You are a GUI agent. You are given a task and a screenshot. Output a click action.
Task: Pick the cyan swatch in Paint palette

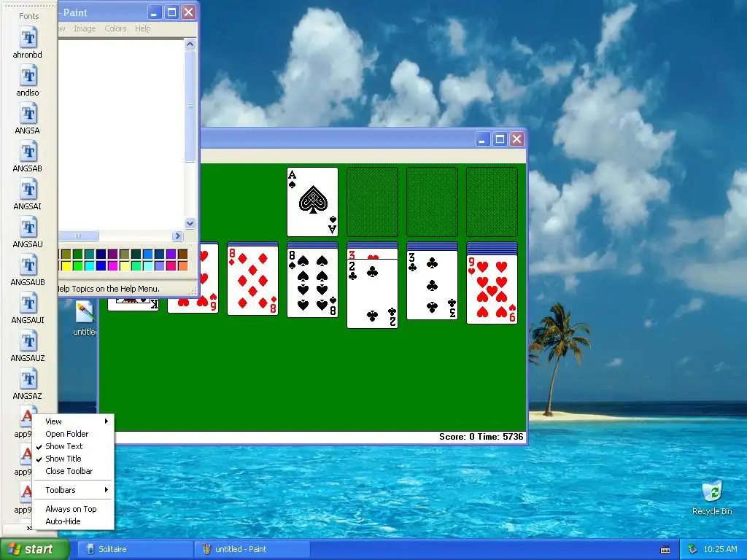coord(90,265)
